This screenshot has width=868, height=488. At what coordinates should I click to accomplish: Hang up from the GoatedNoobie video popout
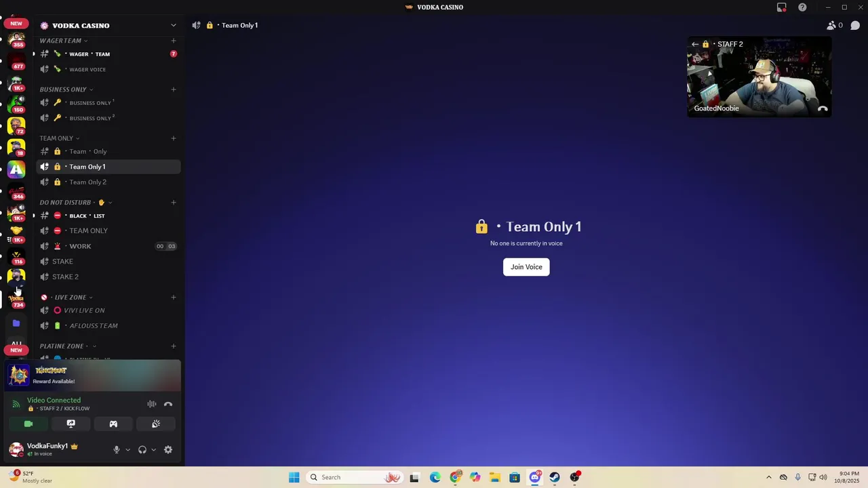pyautogui.click(x=823, y=108)
